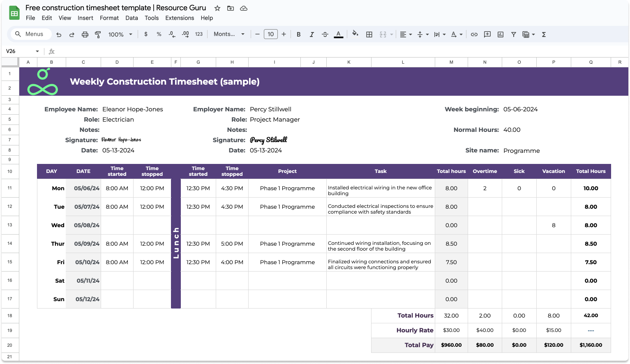Open the horizontal align dropdown

[x=406, y=34]
